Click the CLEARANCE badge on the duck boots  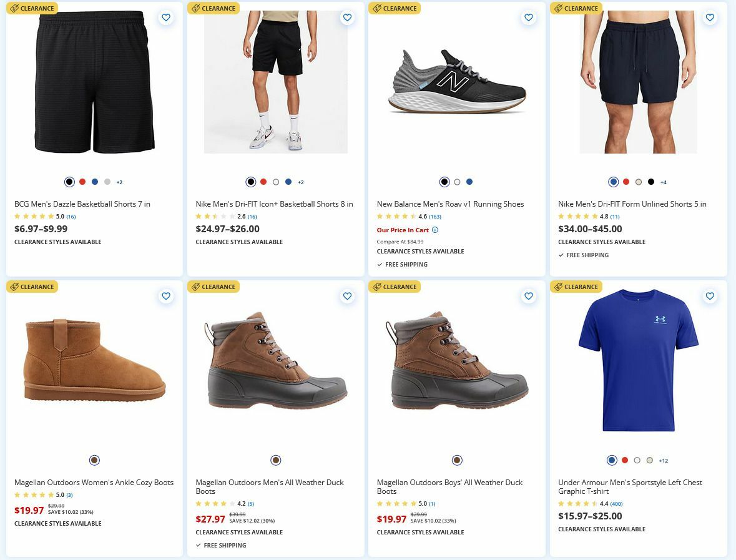213,287
